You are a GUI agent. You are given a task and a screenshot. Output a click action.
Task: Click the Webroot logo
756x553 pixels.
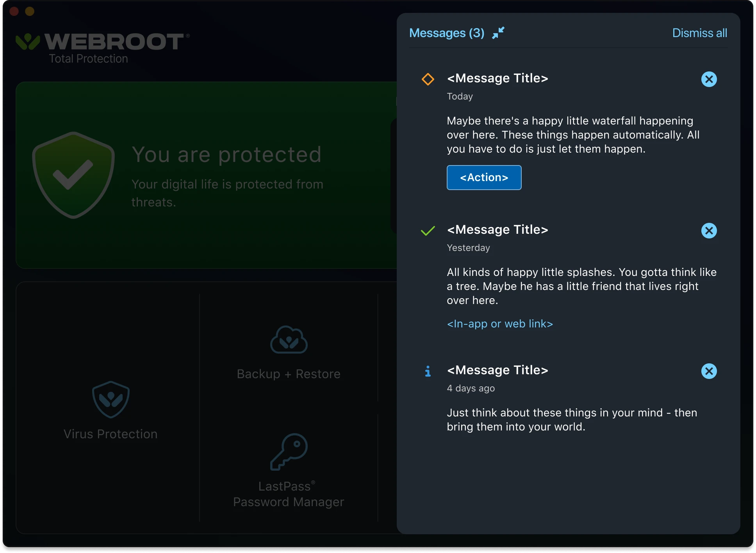[102, 41]
